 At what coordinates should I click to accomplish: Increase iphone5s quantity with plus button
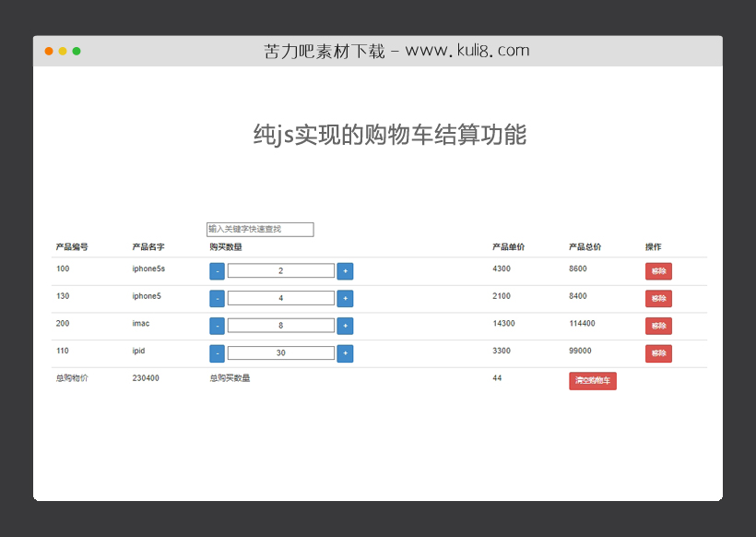pos(344,270)
